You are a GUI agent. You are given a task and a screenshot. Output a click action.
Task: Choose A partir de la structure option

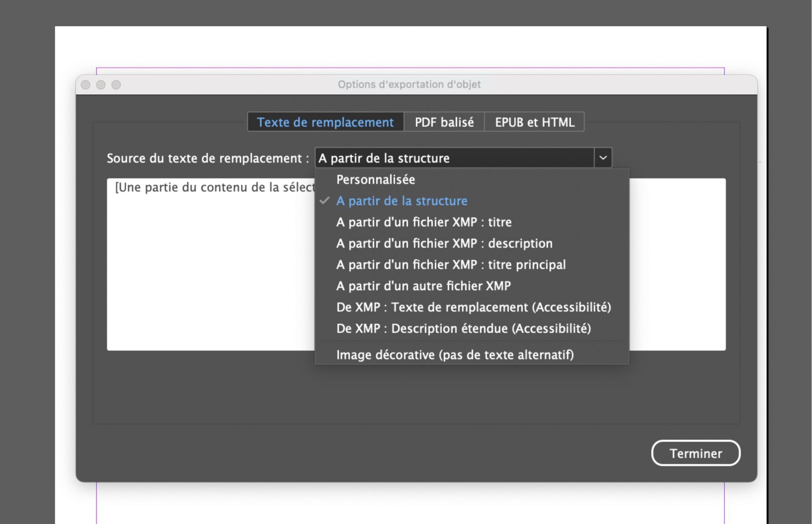click(401, 201)
